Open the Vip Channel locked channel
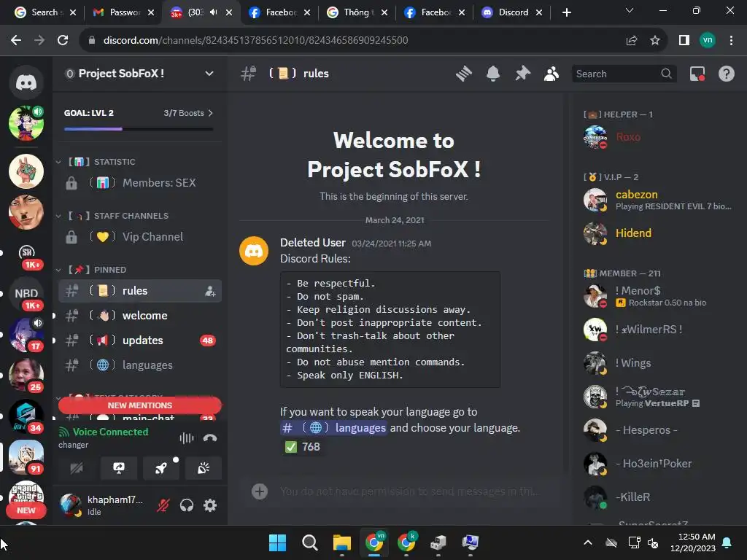Viewport: 747px width, 560px height. pyautogui.click(x=139, y=237)
